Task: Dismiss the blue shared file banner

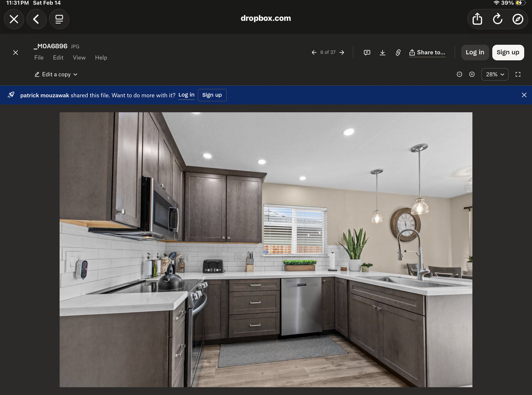Action: point(524,95)
